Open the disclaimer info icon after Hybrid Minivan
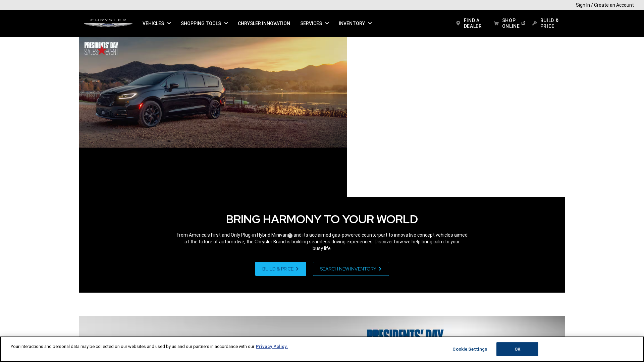The image size is (644, 362). pyautogui.click(x=290, y=236)
